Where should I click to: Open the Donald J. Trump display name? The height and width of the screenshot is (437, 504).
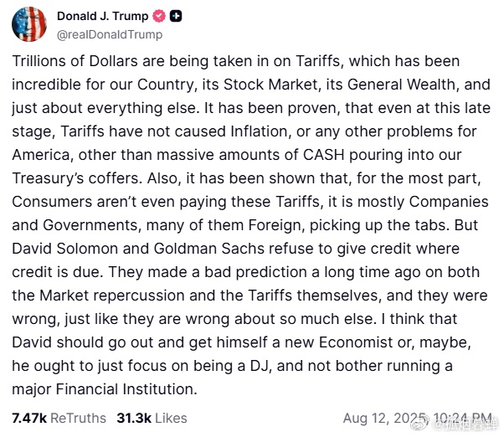click(x=102, y=16)
